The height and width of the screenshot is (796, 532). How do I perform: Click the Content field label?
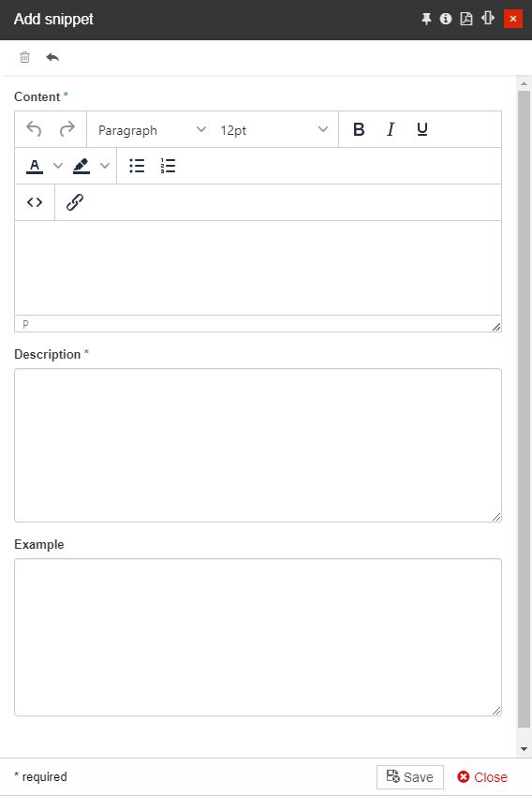(37, 97)
